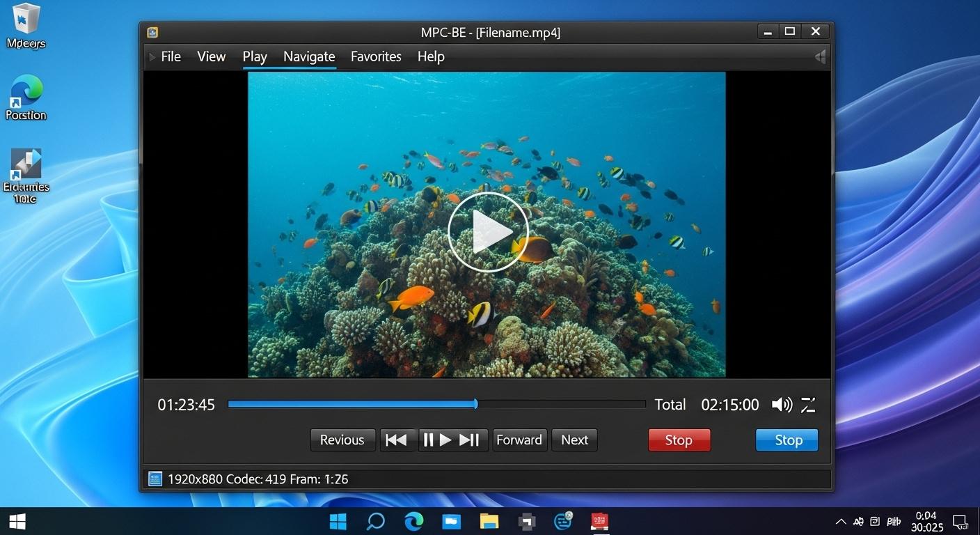Image resolution: width=980 pixels, height=535 pixels.
Task: Open File Explorer from the taskbar
Action: (489, 521)
